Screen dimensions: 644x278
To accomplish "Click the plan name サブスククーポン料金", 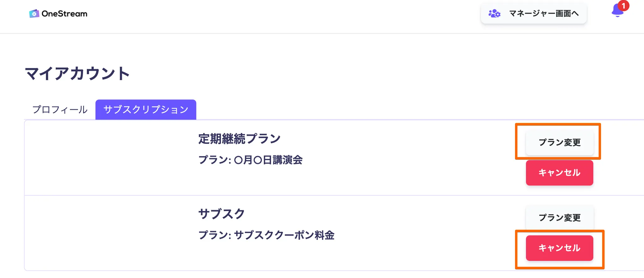I will point(284,235).
